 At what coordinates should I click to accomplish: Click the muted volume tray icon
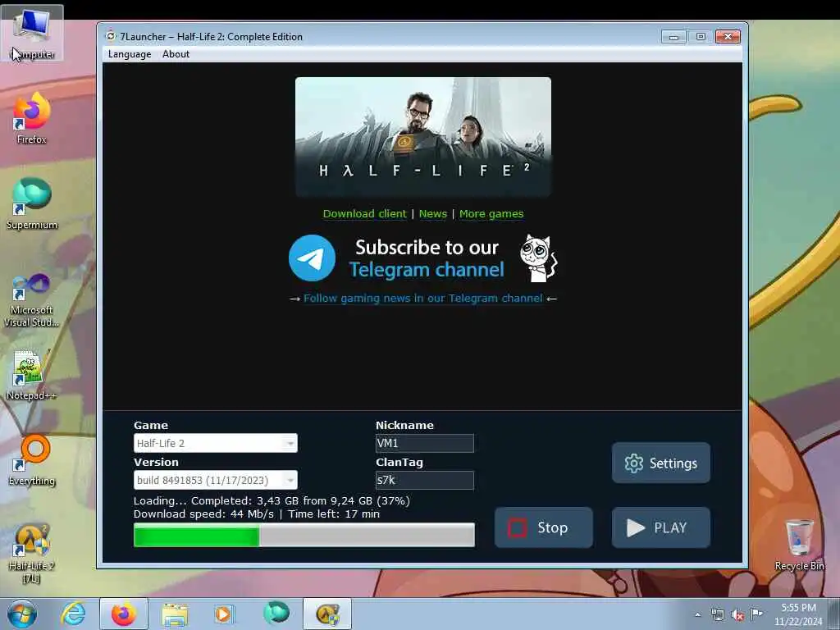[x=737, y=614]
